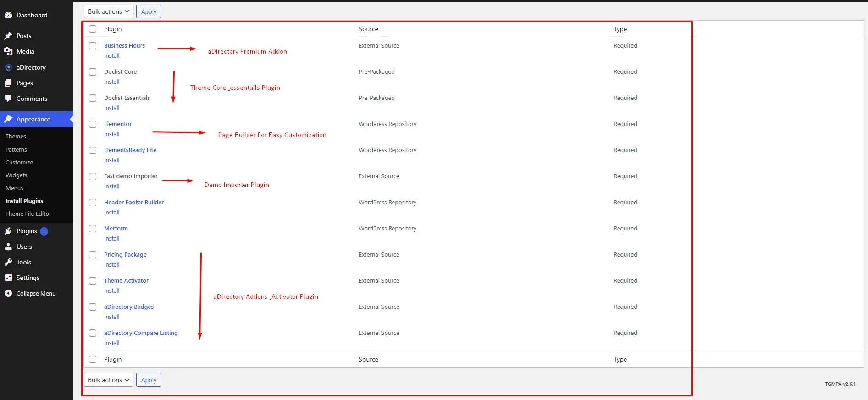Click 'Pre-Packaged' source for Doclist Essentials
Viewport: 868px width, 400px height.
[x=376, y=98]
